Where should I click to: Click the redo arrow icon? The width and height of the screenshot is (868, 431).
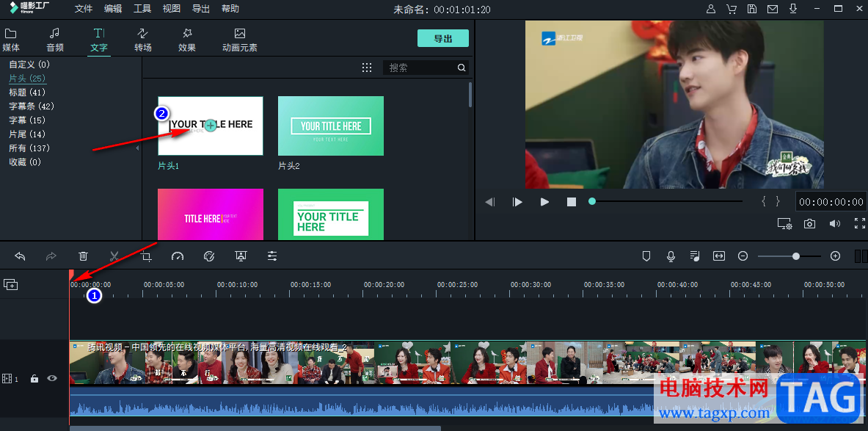click(51, 256)
